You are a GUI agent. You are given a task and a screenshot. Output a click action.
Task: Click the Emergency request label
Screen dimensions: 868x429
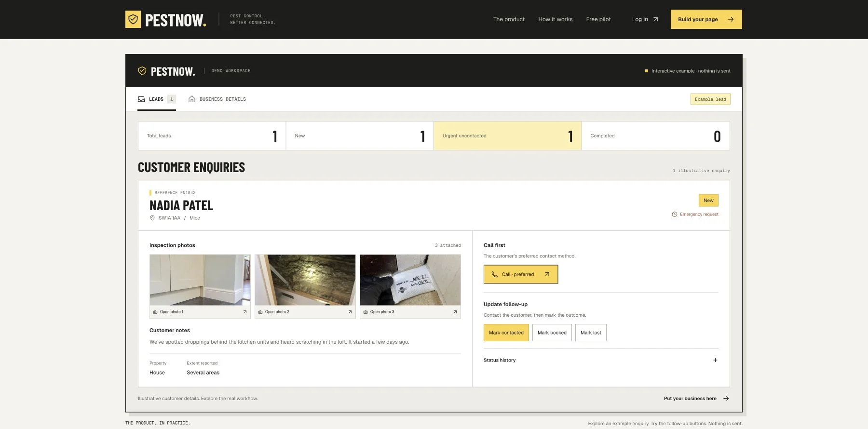tap(699, 214)
